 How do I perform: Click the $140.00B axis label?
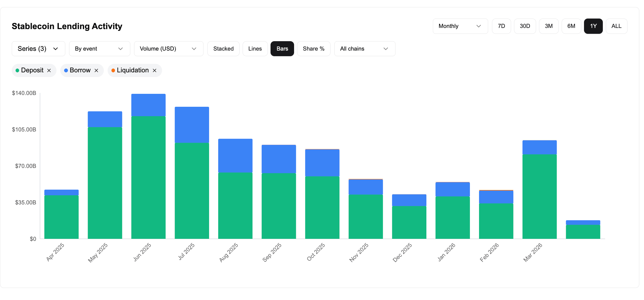coord(24,93)
